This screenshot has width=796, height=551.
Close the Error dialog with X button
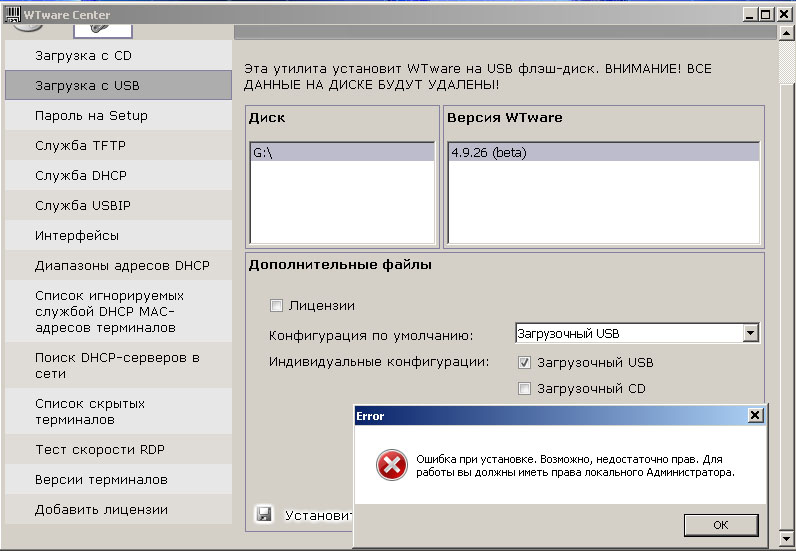[755, 415]
